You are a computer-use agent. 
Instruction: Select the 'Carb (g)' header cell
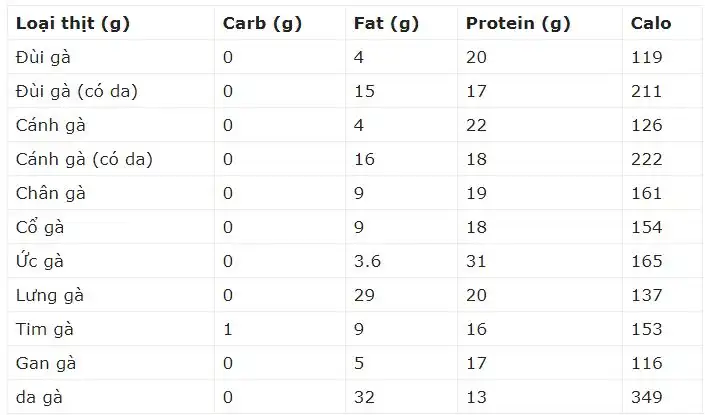(258, 22)
